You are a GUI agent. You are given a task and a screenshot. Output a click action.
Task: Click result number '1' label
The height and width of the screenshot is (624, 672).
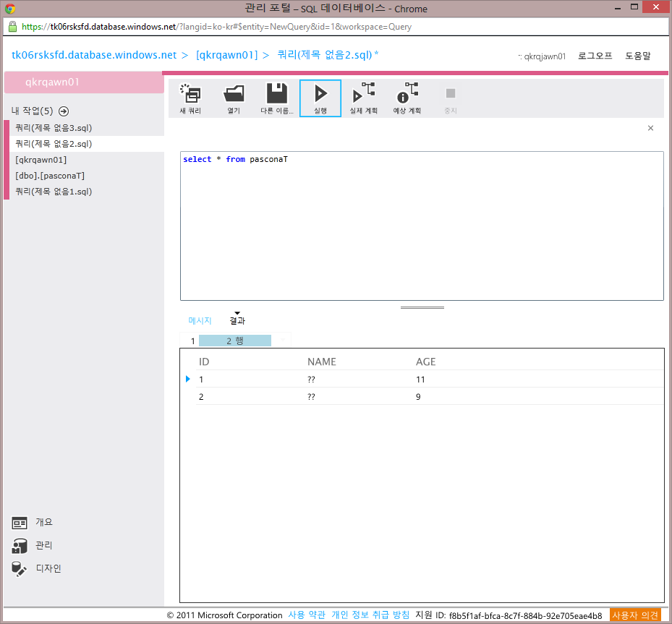point(193,341)
